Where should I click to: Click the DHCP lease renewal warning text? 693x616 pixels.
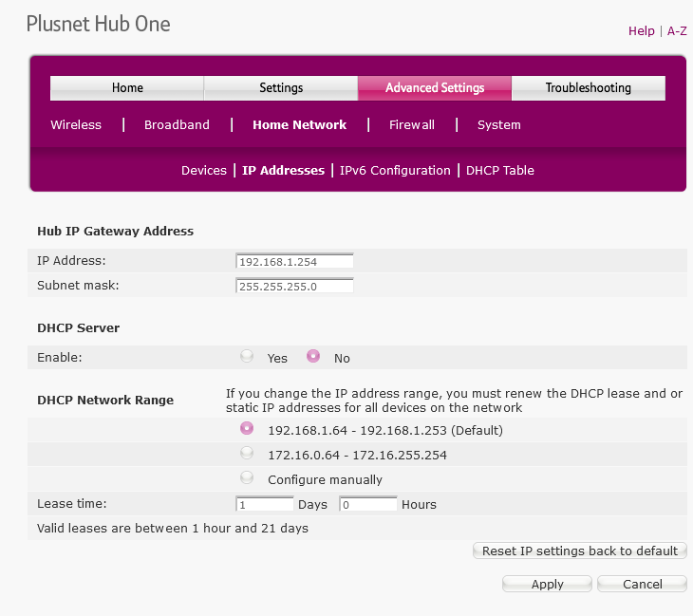[x=454, y=401]
